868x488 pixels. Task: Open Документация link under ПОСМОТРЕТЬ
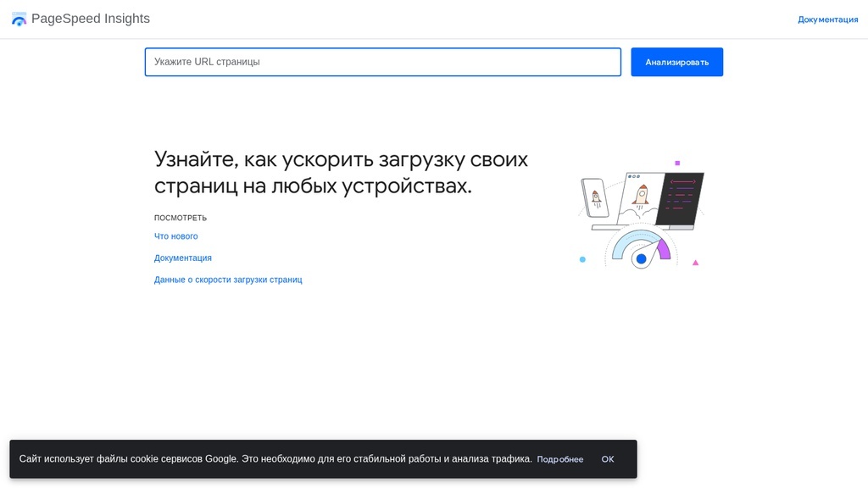(x=183, y=258)
